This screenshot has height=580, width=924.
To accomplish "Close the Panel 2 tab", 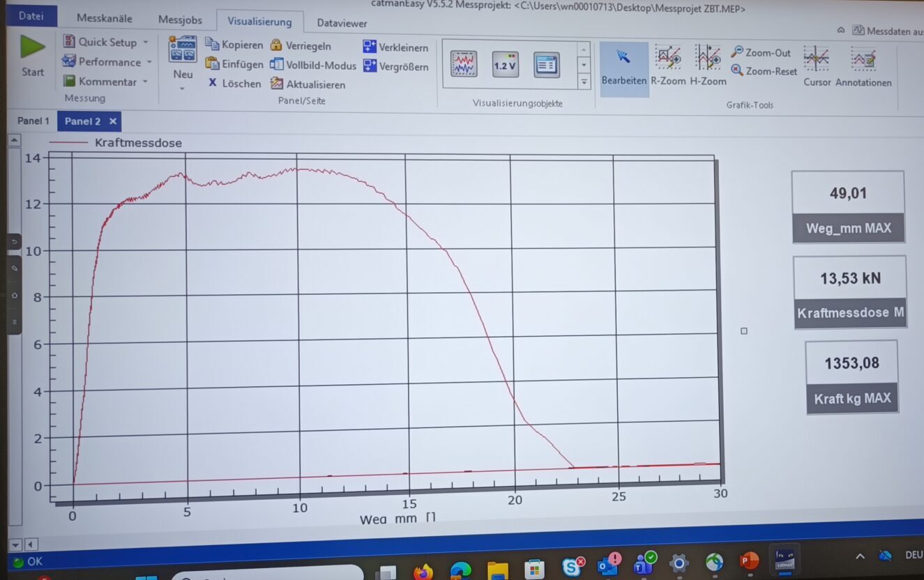I will point(112,121).
